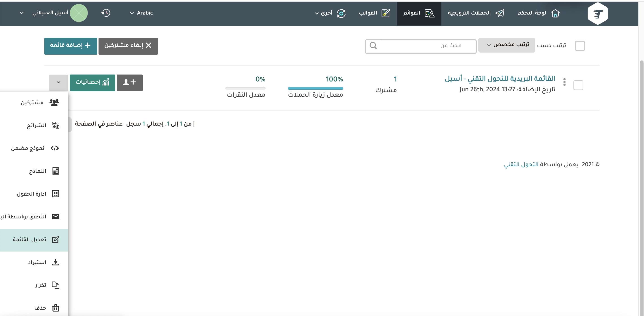Screen dimensions: 644x316
Task: Click the history clock icon
Action: [x=106, y=13]
